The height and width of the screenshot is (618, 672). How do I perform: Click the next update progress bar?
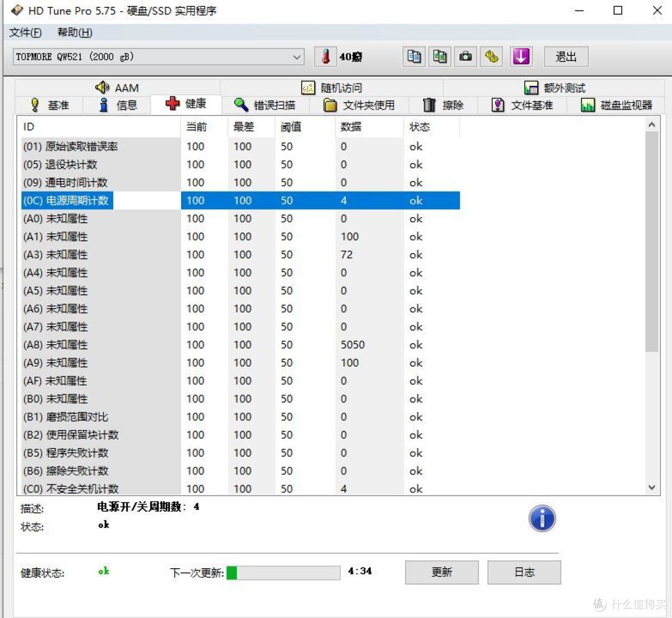click(x=283, y=572)
